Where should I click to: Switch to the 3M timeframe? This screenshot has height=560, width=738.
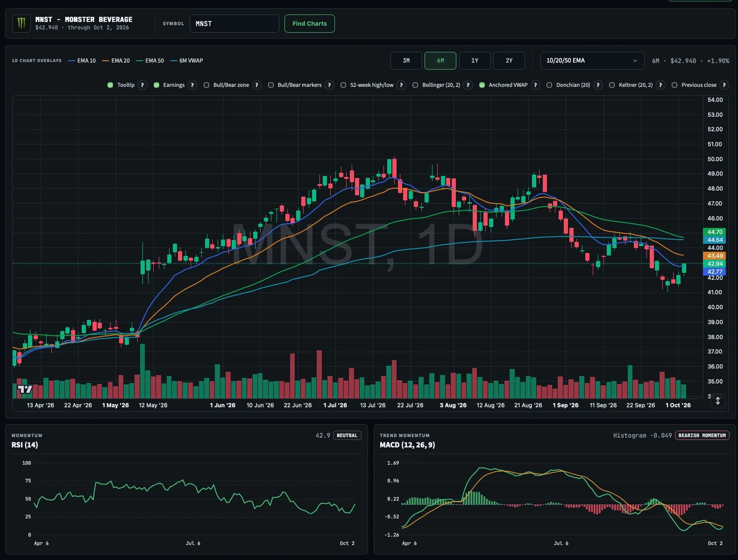[x=406, y=61]
